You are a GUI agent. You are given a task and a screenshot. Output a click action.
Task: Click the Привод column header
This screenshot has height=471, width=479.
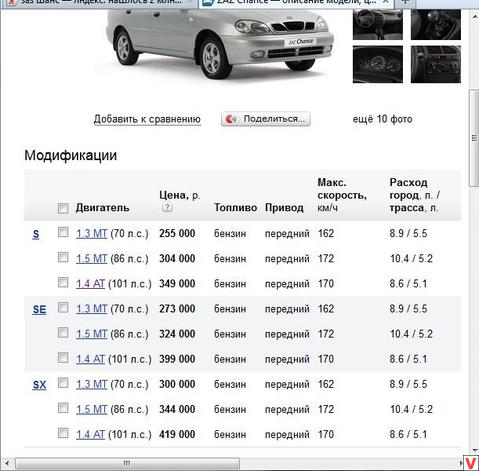[284, 208]
